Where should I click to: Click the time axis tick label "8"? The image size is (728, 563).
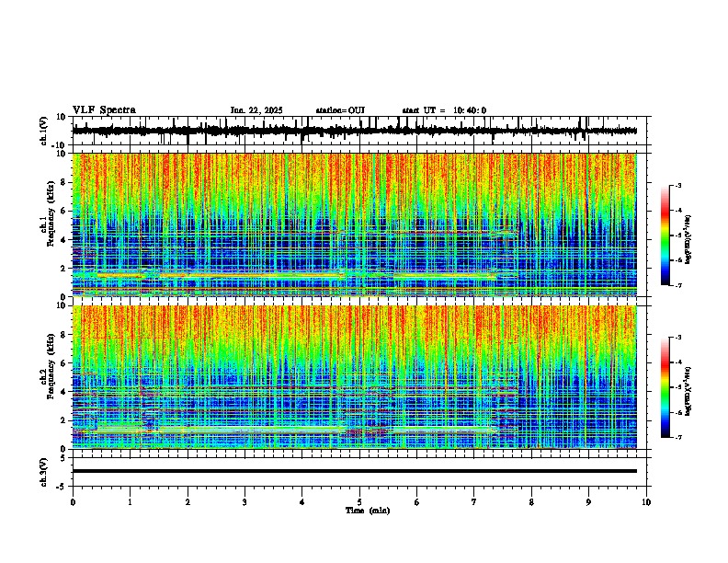(x=531, y=502)
